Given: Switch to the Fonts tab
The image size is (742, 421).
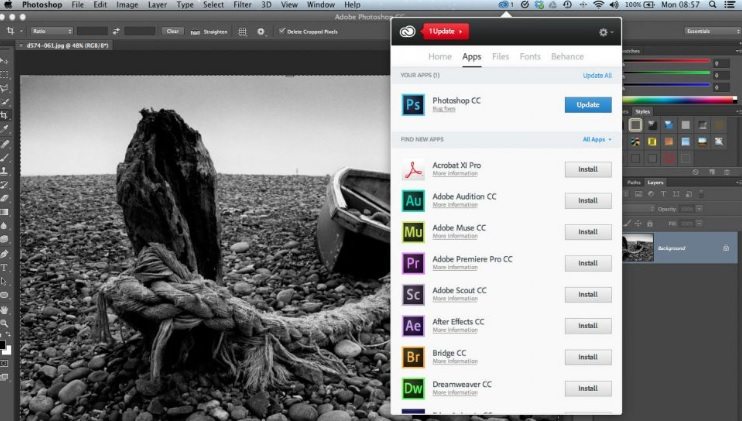Looking at the screenshot, I should [x=530, y=56].
